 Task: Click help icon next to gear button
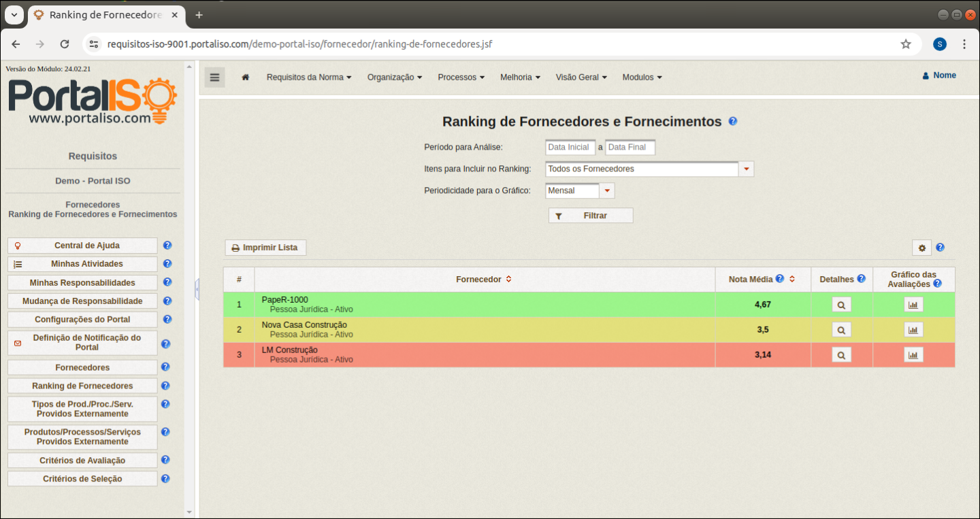pyautogui.click(x=941, y=248)
